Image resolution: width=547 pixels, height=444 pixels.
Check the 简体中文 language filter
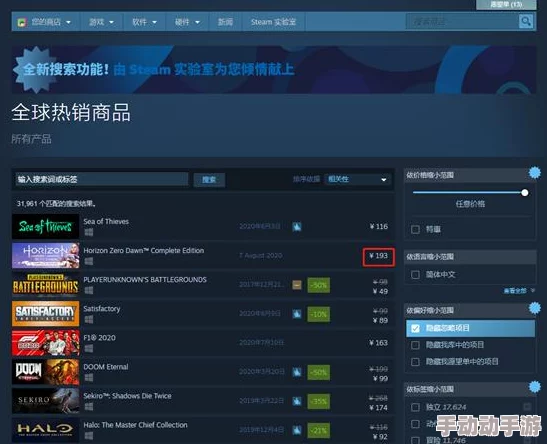[415, 275]
